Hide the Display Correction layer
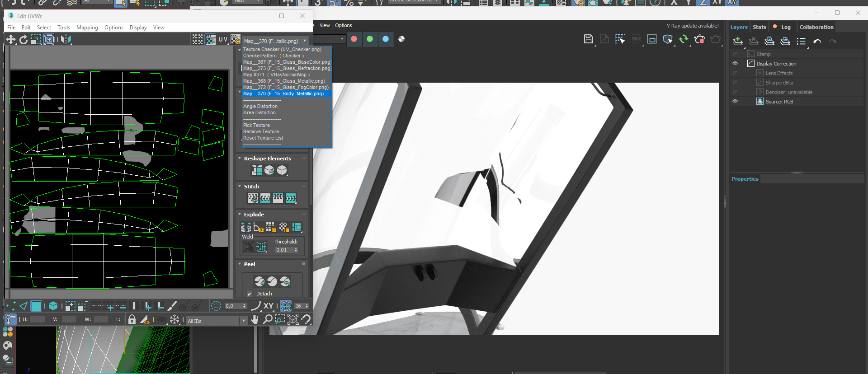This screenshot has height=374, width=868. [735, 64]
